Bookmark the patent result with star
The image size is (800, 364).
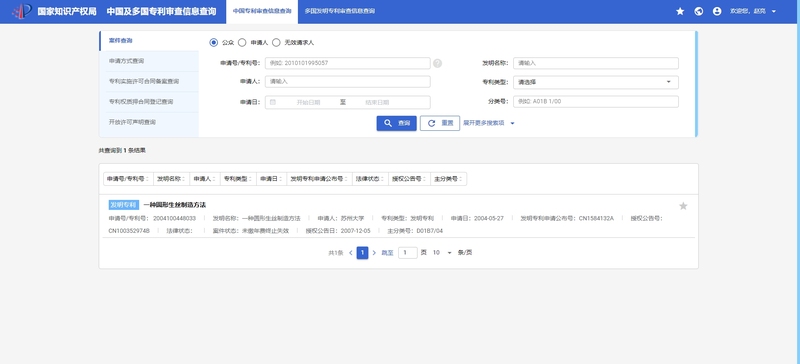(x=683, y=206)
